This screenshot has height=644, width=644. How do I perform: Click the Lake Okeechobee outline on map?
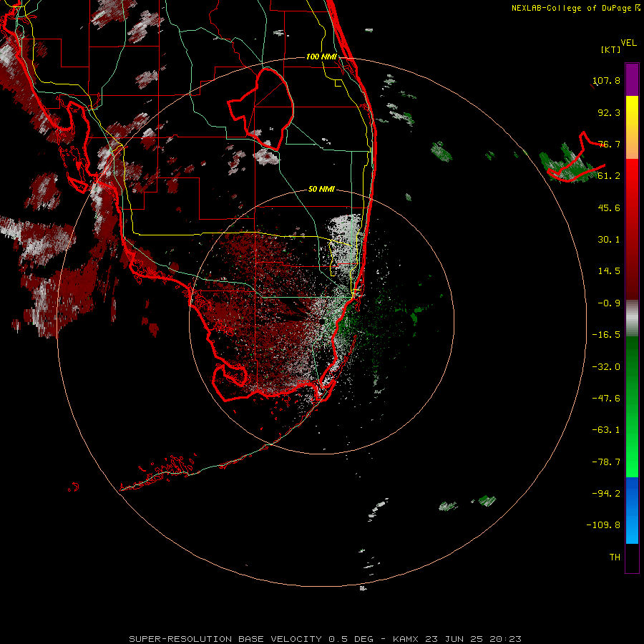click(x=261, y=109)
